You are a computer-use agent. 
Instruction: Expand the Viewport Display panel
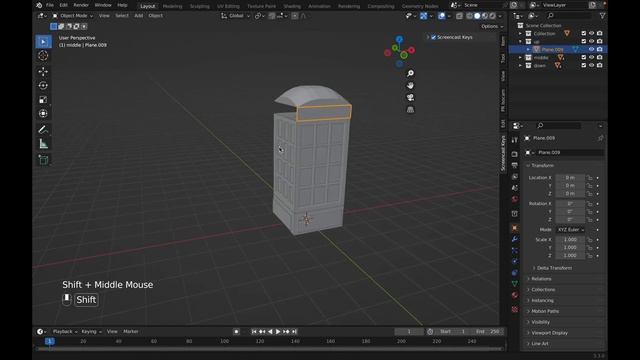coord(549,333)
